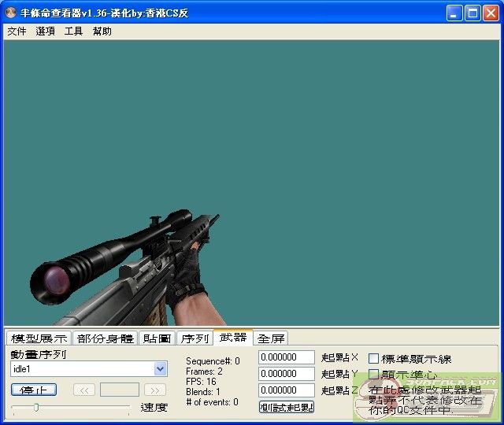Viewport: 504px width, 425px height.
Task: Click the application icon in title bar
Action: pos(11,13)
